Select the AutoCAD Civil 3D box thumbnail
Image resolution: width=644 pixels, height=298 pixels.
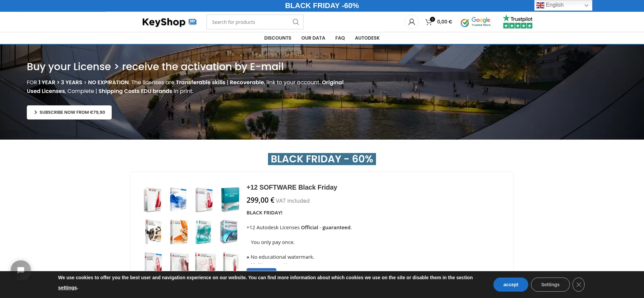coord(229,232)
